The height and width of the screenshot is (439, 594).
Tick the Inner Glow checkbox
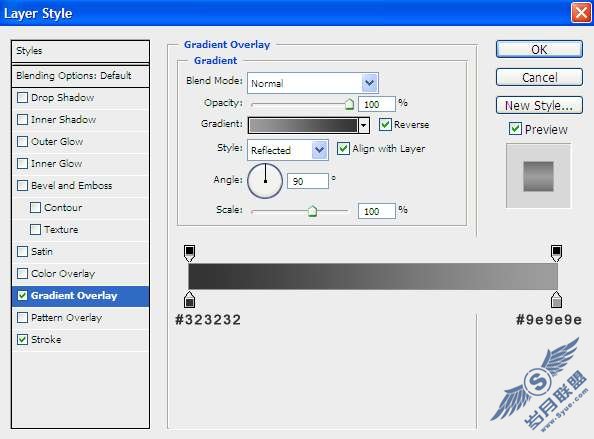pos(22,164)
